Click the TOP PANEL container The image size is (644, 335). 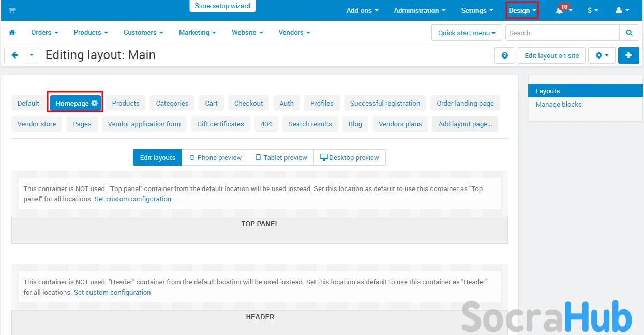[260, 230]
